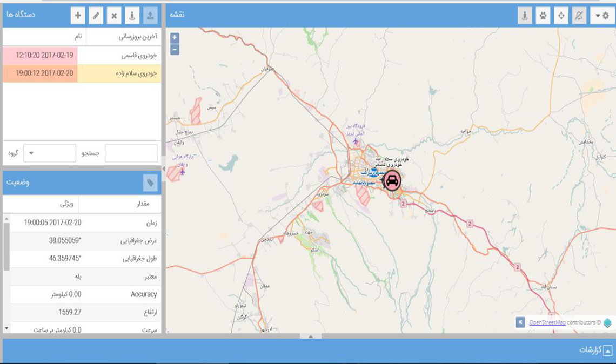The width and height of the screenshot is (616, 364).
Task: Select the خودروی سلام زاده device row
Action: coord(82,73)
